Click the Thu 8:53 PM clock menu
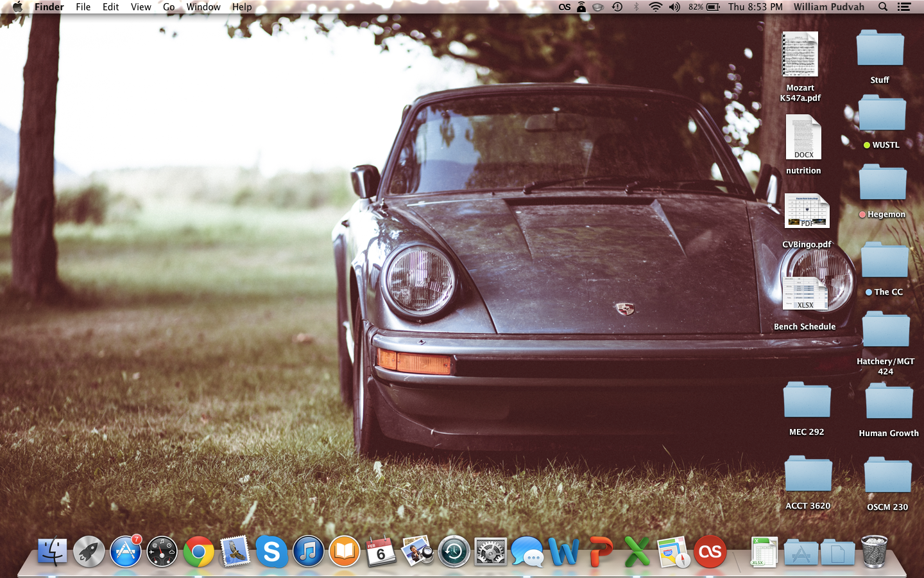Screen dimensions: 924x578 (755, 7)
